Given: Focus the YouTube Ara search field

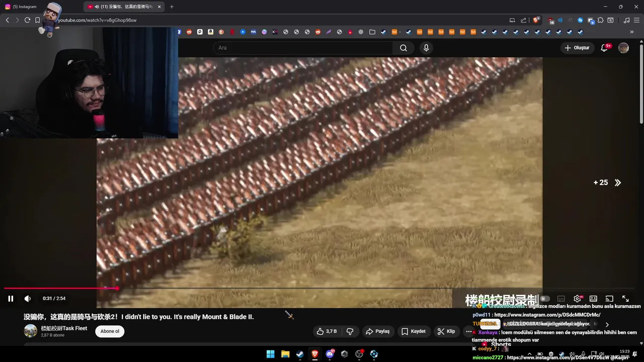Looking at the screenshot, I should (x=303, y=48).
